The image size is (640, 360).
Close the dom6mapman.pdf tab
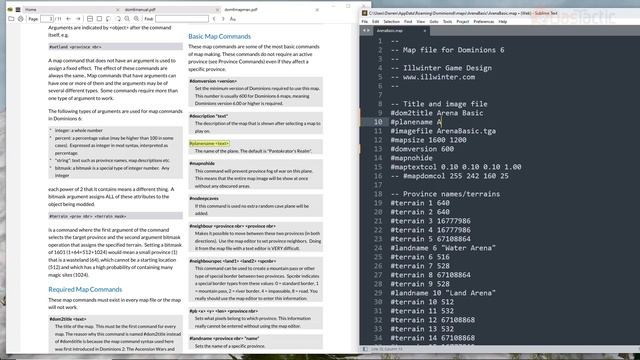click(x=317, y=9)
